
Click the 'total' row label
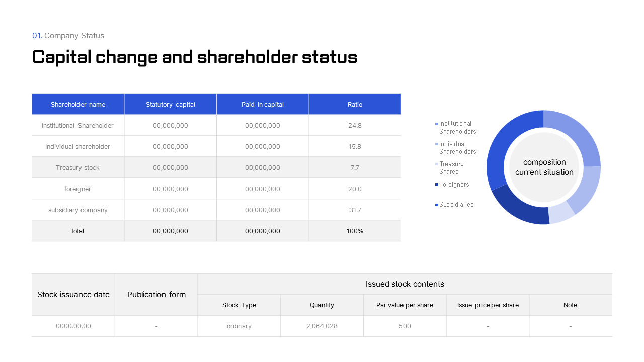pos(77,231)
